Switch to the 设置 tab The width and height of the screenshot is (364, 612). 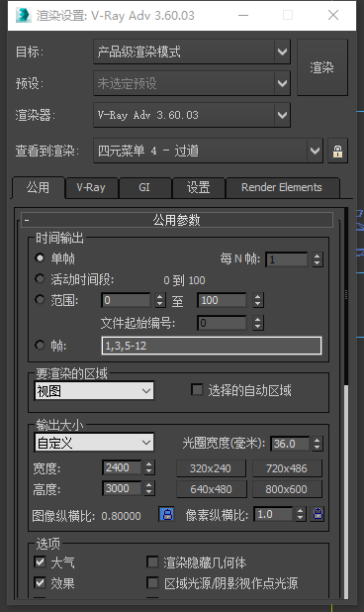point(199,188)
